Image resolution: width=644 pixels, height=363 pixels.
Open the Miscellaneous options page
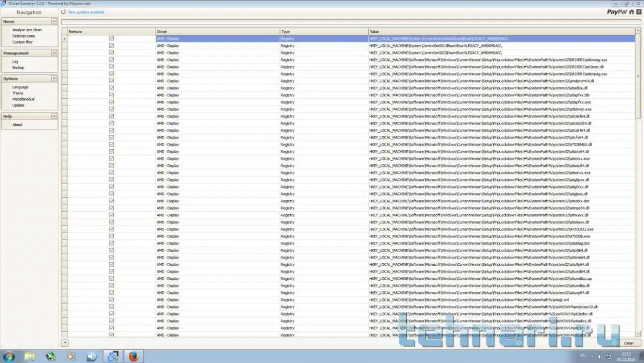point(23,99)
